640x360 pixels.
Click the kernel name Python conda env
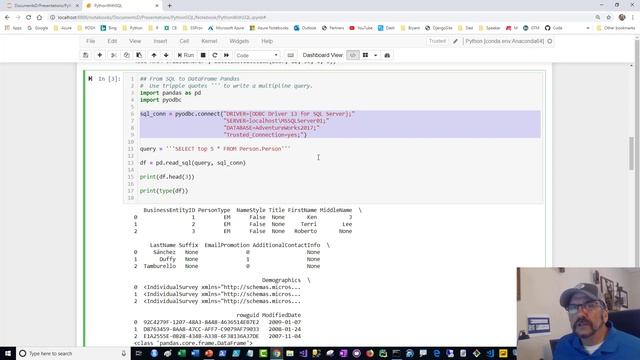[x=504, y=41]
